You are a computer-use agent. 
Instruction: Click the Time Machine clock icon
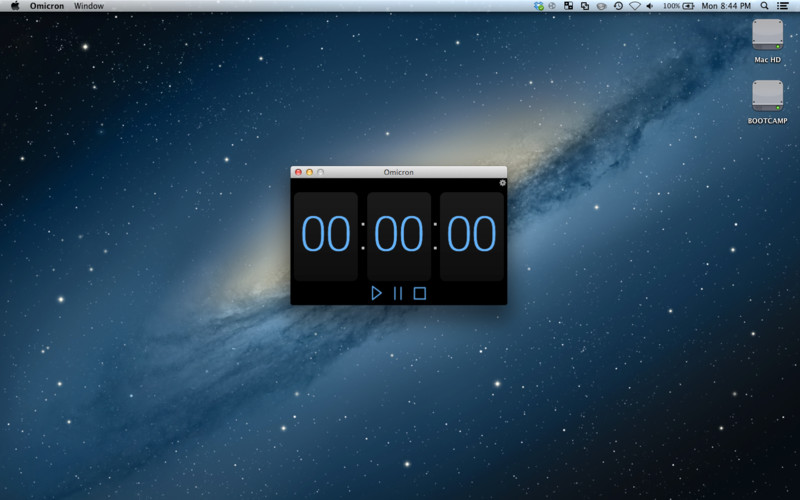618,6
